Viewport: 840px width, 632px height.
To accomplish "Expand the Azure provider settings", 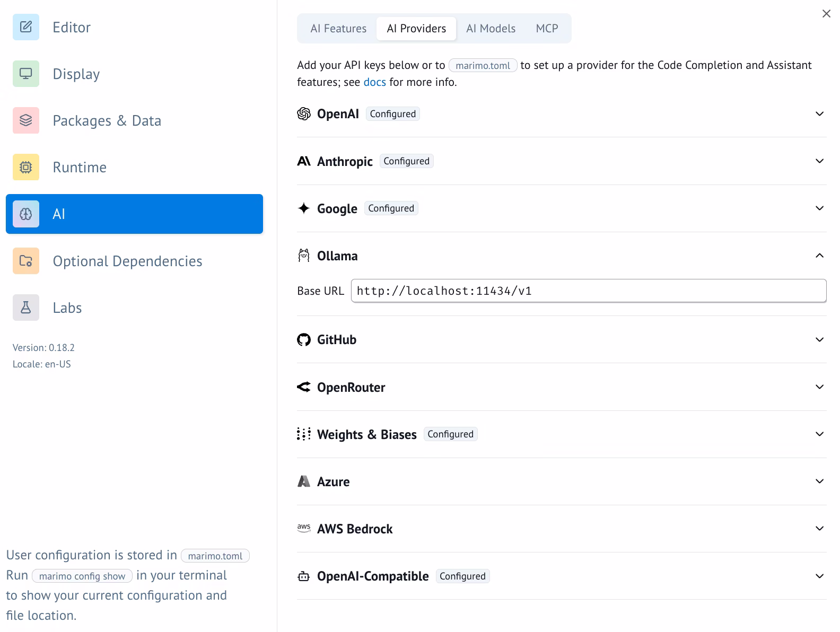I will coord(819,481).
